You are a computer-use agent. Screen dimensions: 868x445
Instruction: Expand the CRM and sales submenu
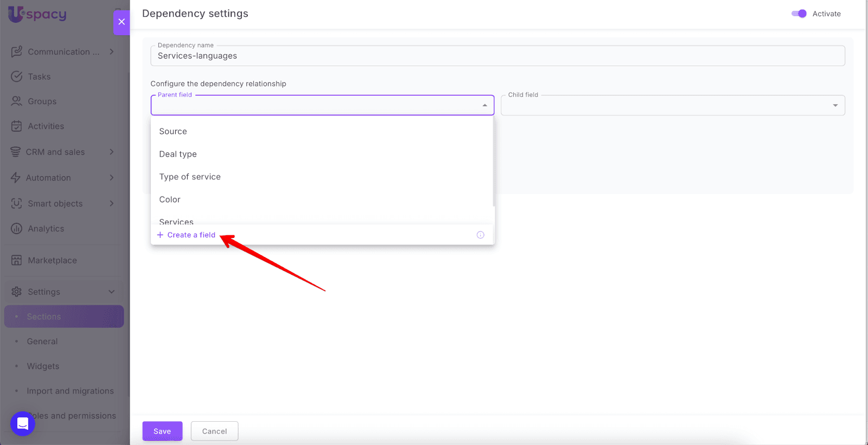(112, 152)
